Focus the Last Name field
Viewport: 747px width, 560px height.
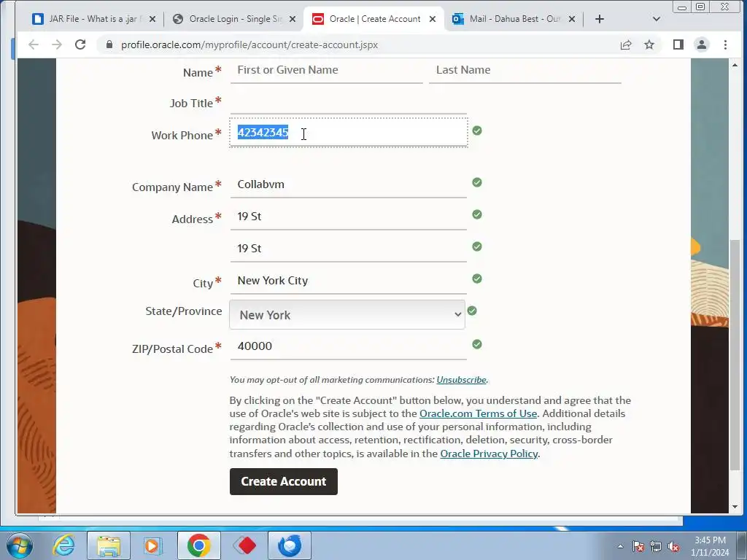coord(525,71)
